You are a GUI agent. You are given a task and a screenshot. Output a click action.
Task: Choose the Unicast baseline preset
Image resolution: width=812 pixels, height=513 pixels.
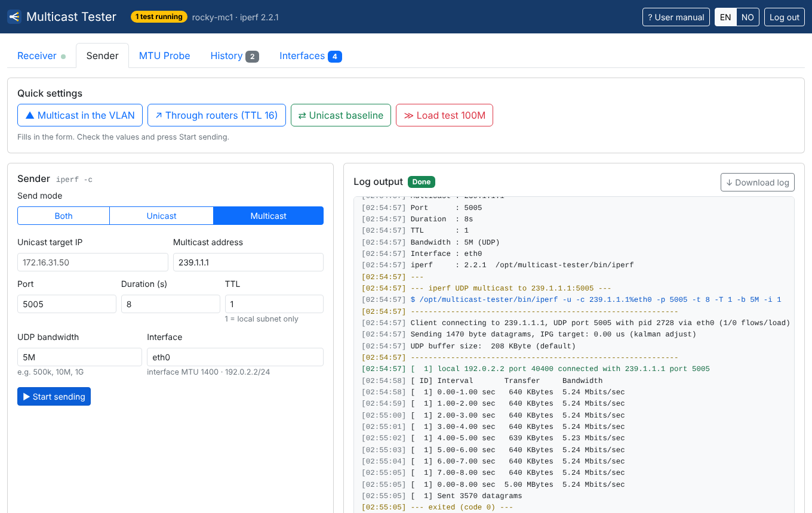pos(341,115)
